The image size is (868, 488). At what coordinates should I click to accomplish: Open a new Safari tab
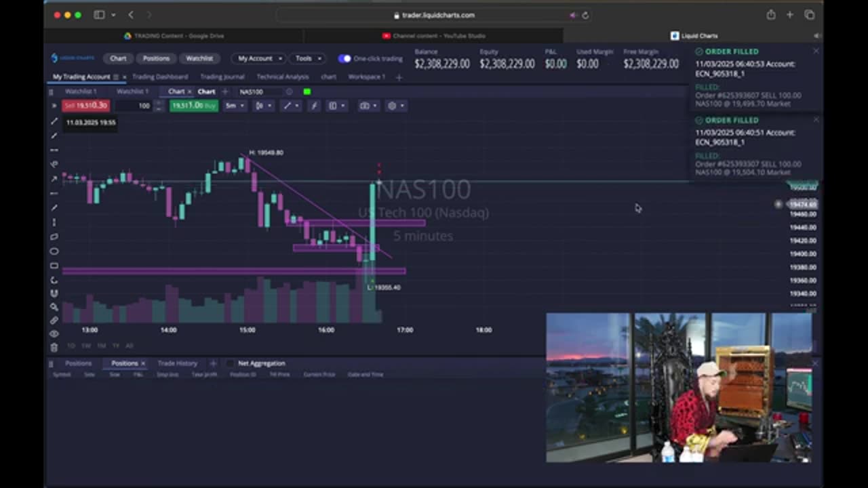pyautogui.click(x=790, y=15)
